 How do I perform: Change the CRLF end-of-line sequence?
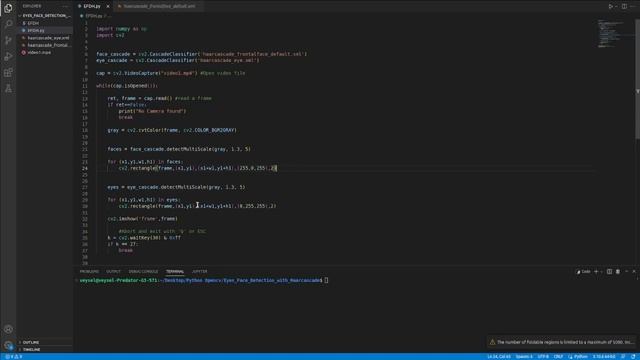pos(558,357)
